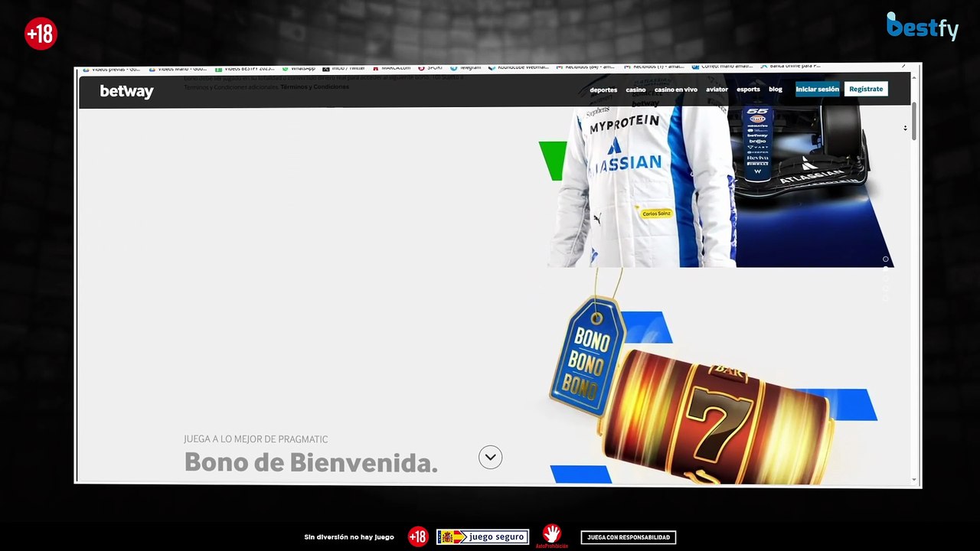Open the SPORT bookmark
This screenshot has height=551, width=980.
(430, 68)
